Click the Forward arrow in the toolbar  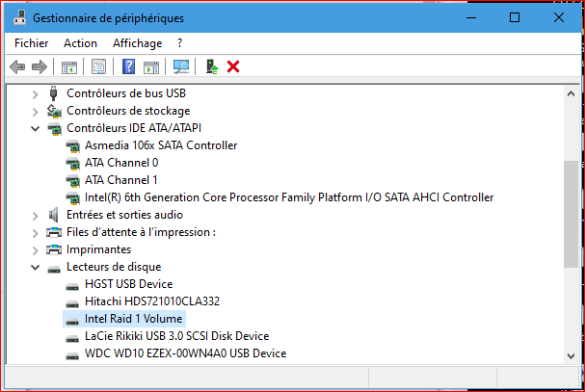tap(39, 66)
